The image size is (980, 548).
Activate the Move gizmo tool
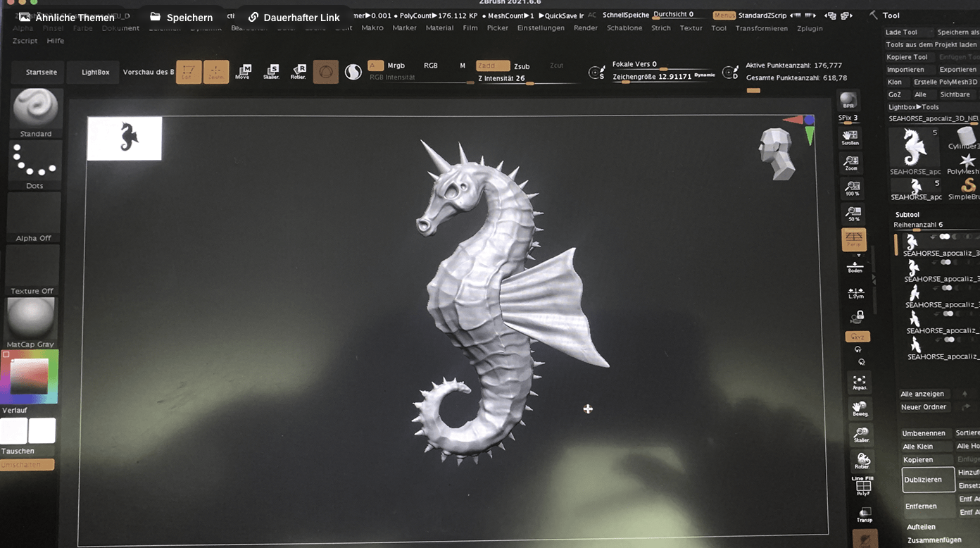tap(242, 71)
